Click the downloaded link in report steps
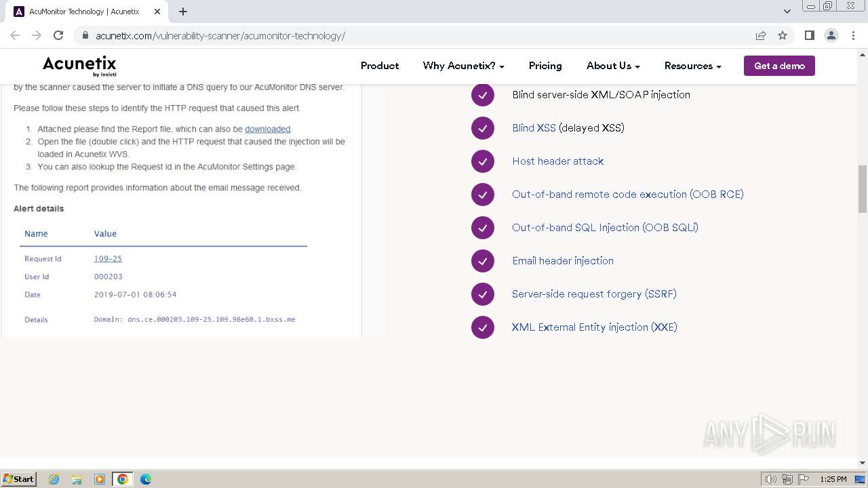The width and height of the screenshot is (868, 488). 267,129
